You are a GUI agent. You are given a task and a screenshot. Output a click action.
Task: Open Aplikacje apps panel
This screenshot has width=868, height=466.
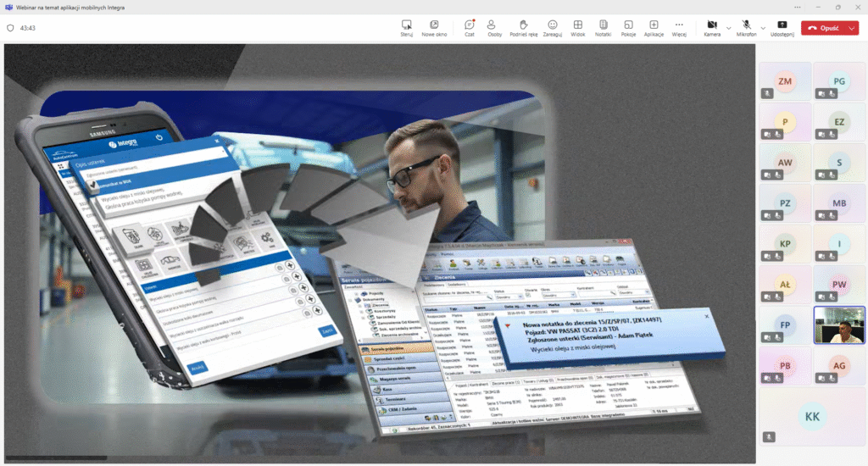click(x=654, y=28)
